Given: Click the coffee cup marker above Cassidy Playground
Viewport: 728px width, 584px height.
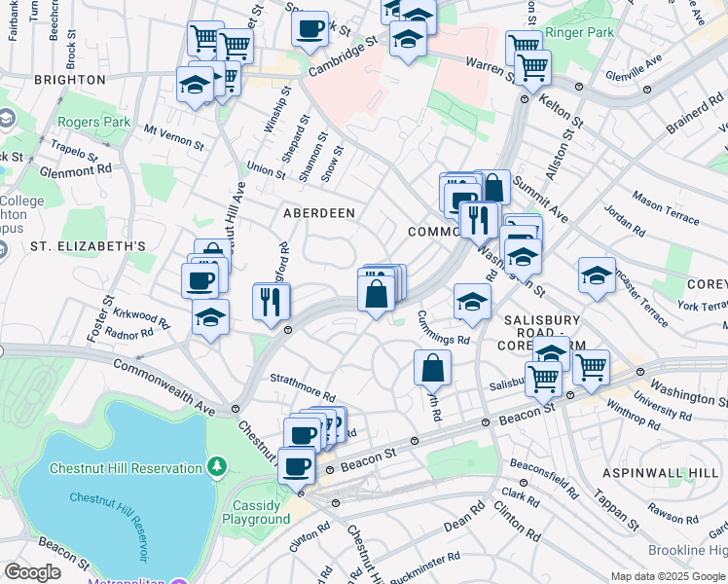Looking at the screenshot, I should [x=296, y=465].
